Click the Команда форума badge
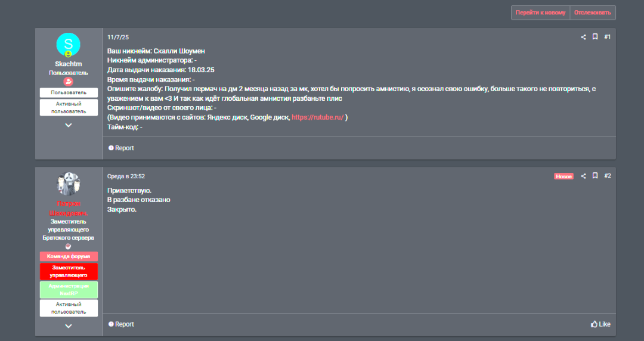The image size is (644, 341). 69,256
